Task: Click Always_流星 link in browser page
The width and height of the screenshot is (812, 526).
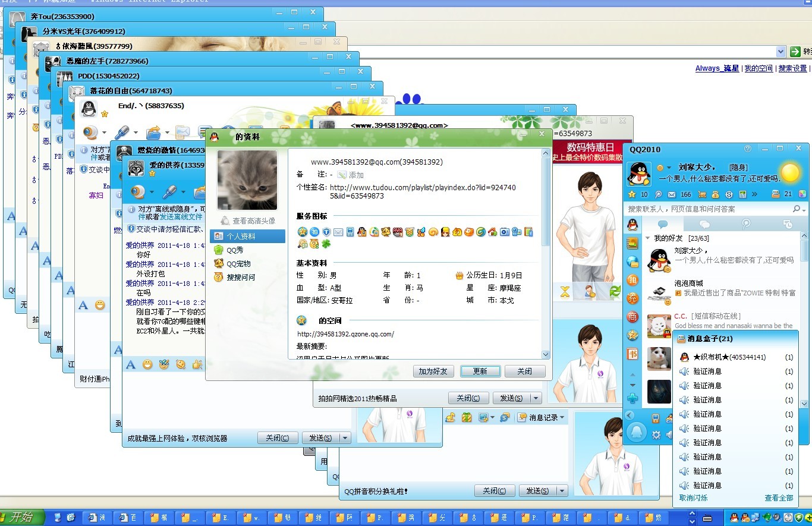Action: click(717, 68)
